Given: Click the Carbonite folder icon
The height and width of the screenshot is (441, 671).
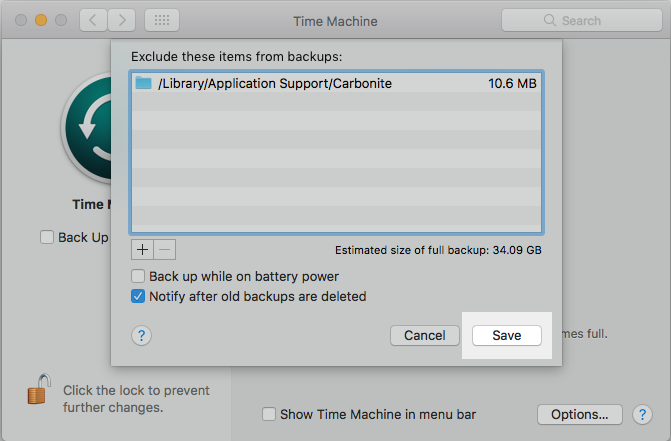Looking at the screenshot, I should point(143,84).
